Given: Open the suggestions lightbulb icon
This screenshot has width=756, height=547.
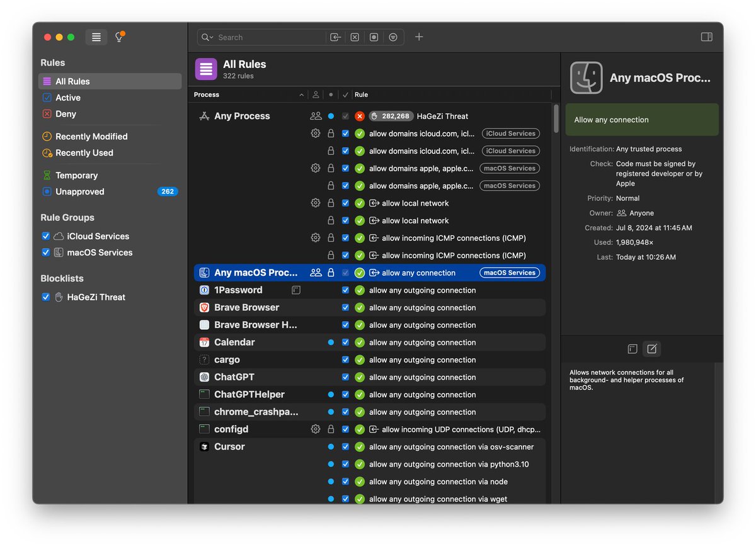Looking at the screenshot, I should pos(118,37).
